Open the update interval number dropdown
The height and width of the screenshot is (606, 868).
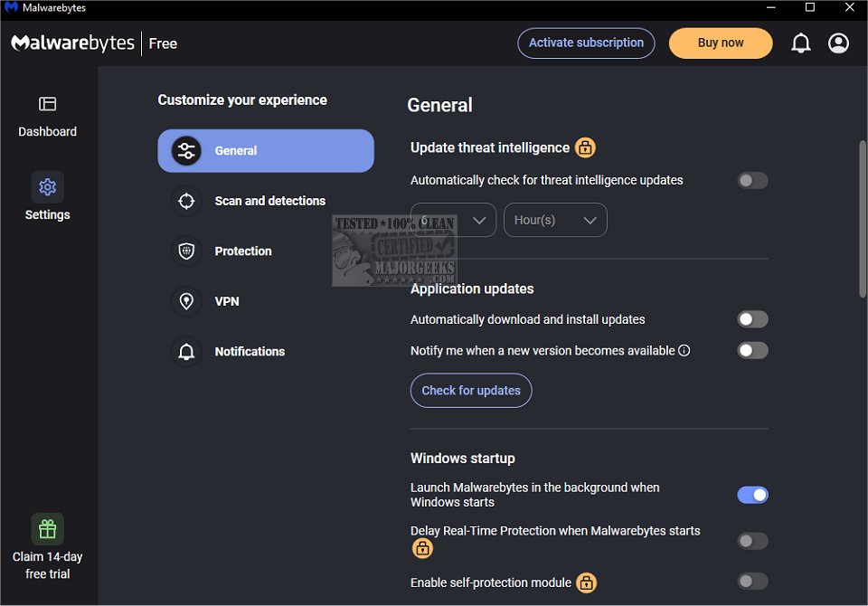click(x=453, y=221)
